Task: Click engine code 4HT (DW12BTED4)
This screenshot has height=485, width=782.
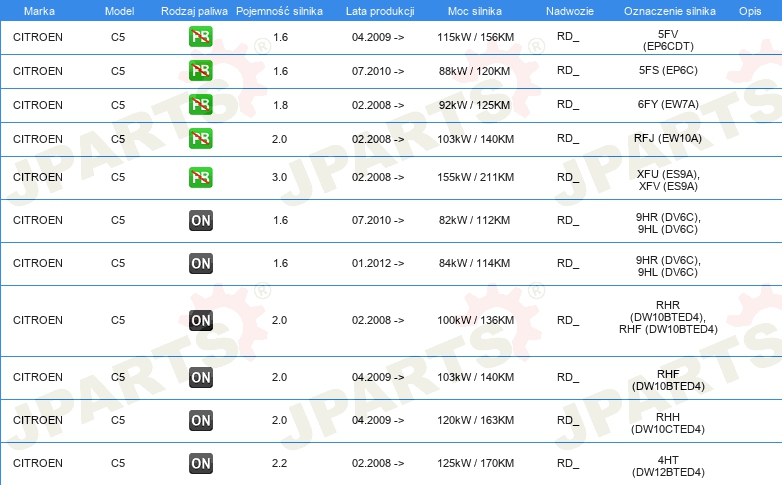Action: [668, 466]
